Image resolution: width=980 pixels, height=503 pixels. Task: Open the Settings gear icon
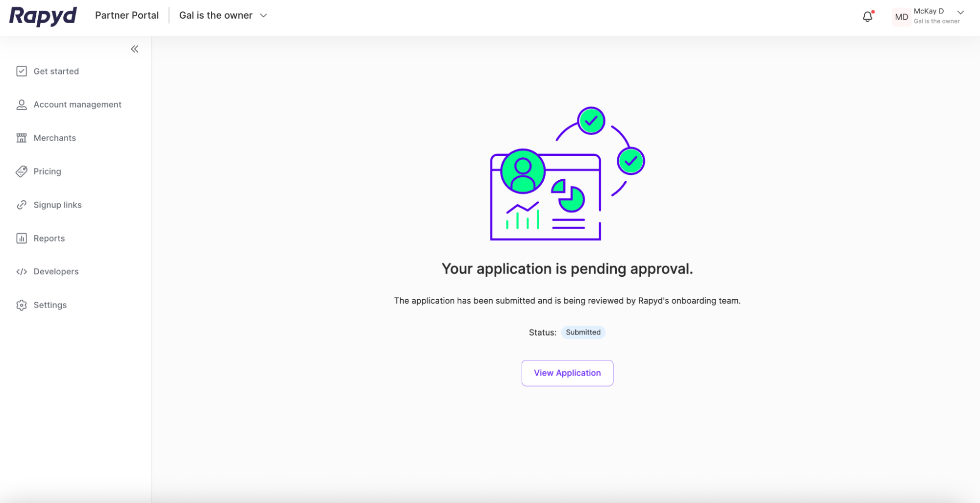[22, 305]
